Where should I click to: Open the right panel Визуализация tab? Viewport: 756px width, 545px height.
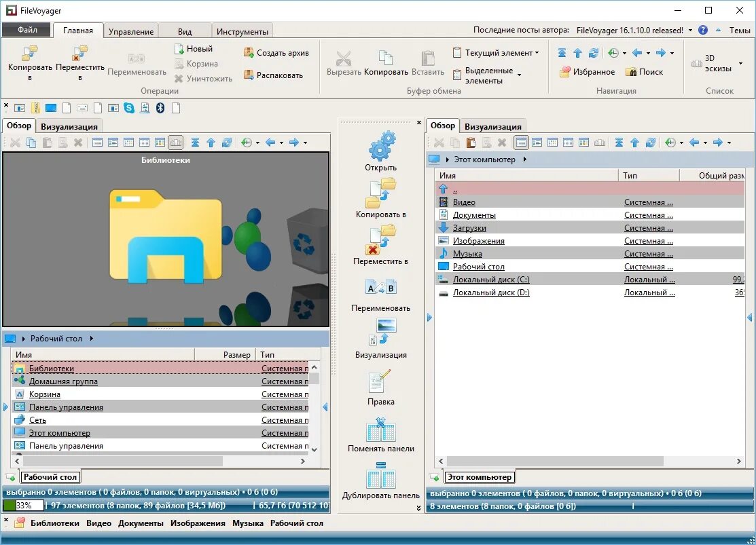[492, 127]
